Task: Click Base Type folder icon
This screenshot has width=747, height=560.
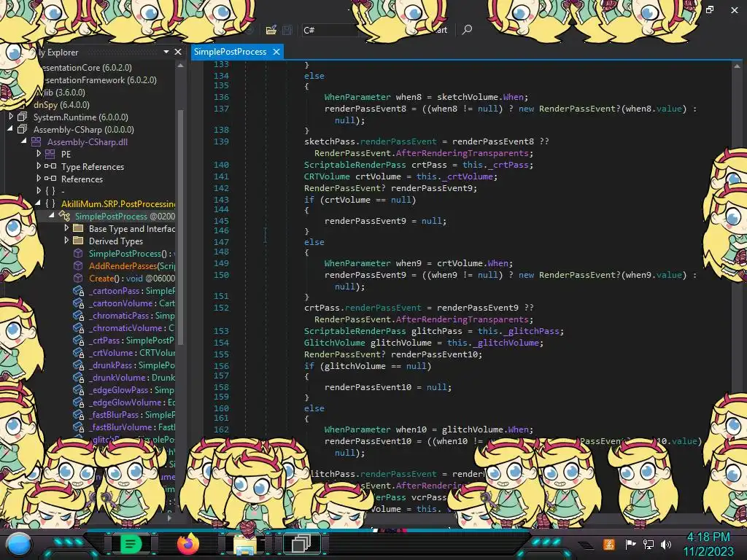Action: coord(78,228)
